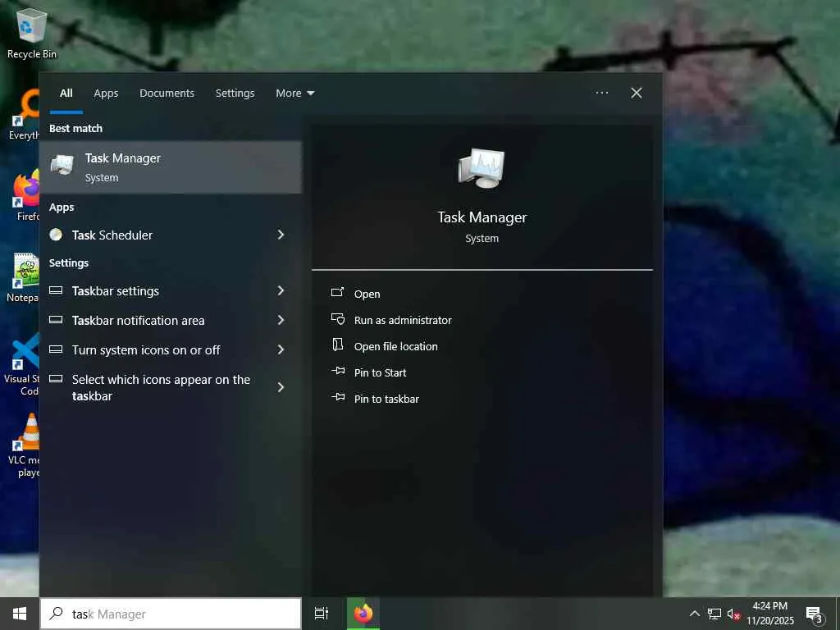The height and width of the screenshot is (630, 840).
Task: Open the search options ellipsis menu
Action: 602,93
